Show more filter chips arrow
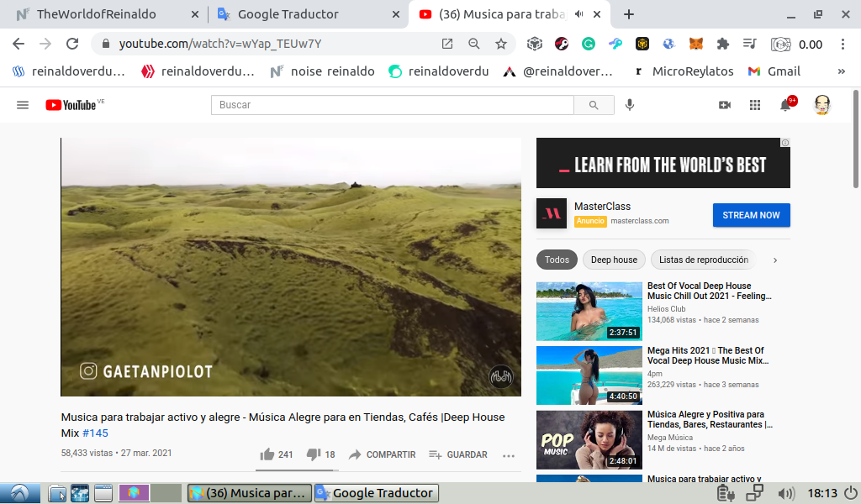 click(775, 260)
